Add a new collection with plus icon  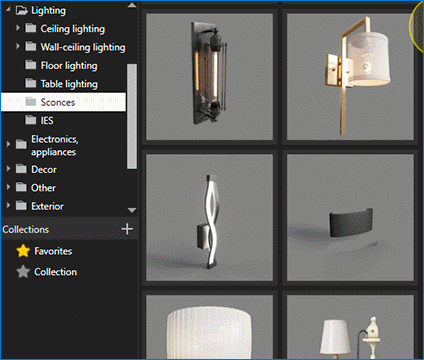pos(127,229)
